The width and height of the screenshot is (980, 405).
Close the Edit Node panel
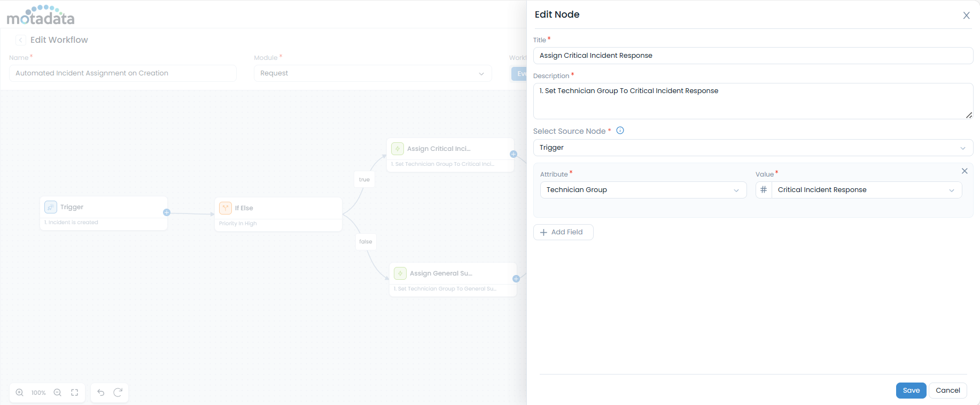pyautogui.click(x=966, y=16)
